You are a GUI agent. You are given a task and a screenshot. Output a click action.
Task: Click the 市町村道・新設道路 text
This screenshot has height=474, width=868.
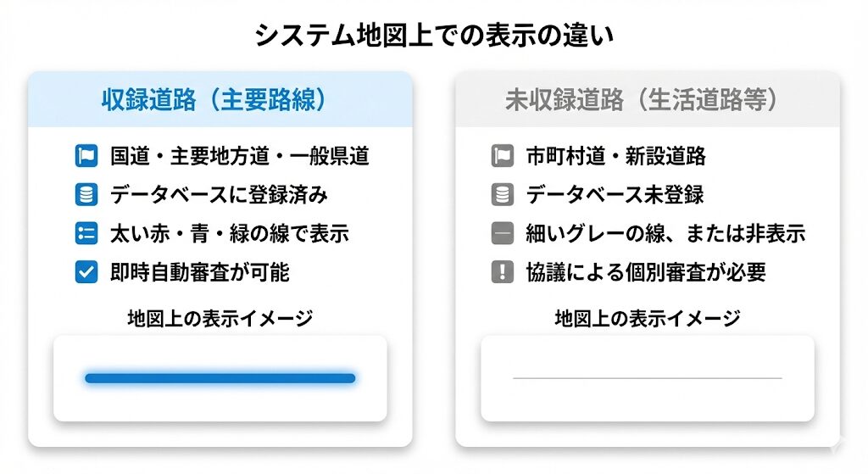tap(615, 157)
